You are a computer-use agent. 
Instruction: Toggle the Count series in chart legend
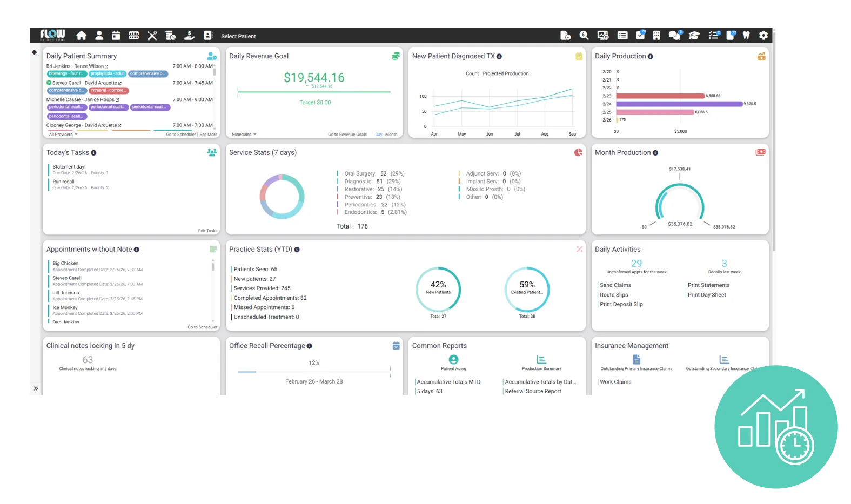coord(472,73)
